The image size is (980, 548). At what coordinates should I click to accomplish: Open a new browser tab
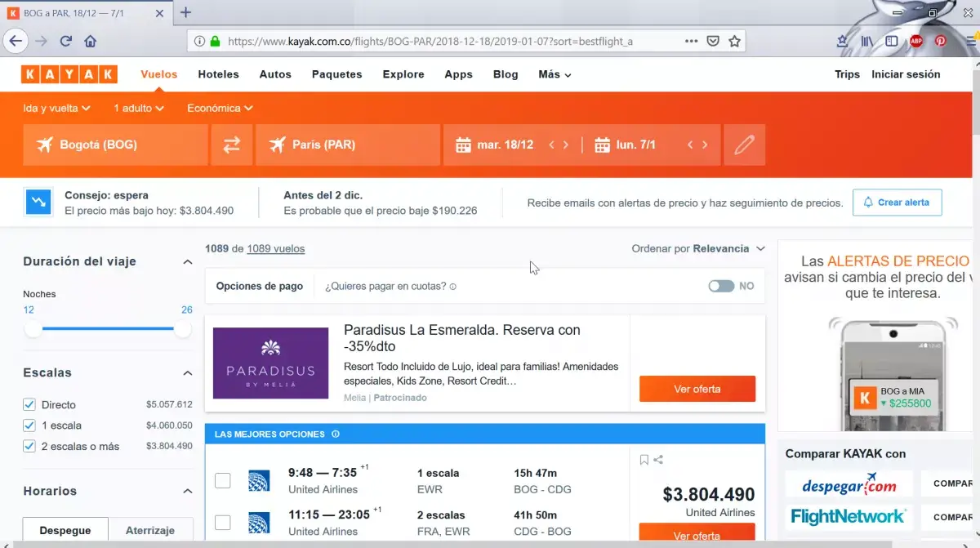(186, 12)
